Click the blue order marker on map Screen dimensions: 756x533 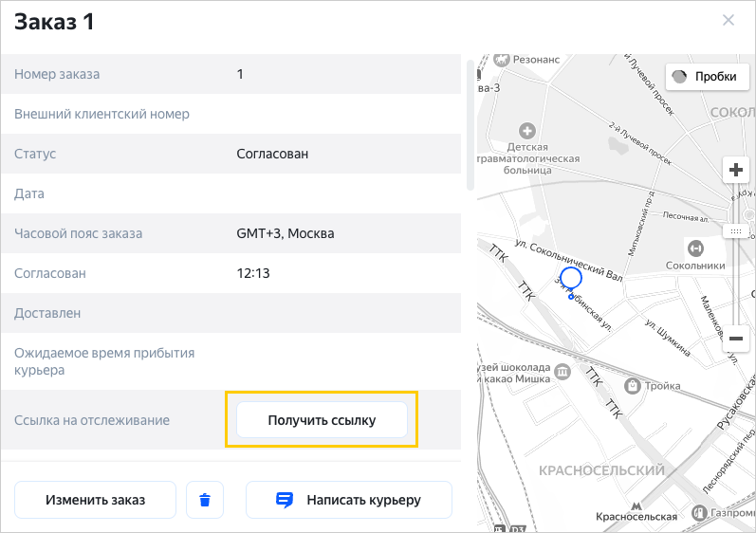[570, 279]
